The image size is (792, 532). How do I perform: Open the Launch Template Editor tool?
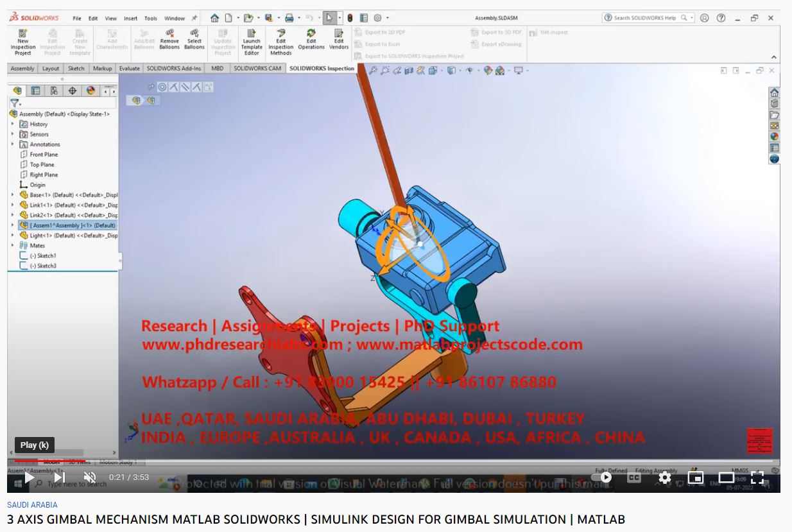[252, 42]
